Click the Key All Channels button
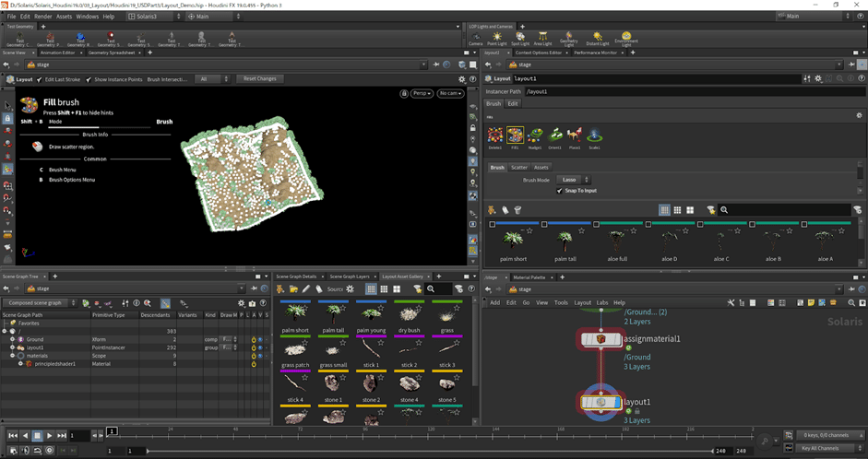This screenshot has height=459, width=868. click(826, 448)
